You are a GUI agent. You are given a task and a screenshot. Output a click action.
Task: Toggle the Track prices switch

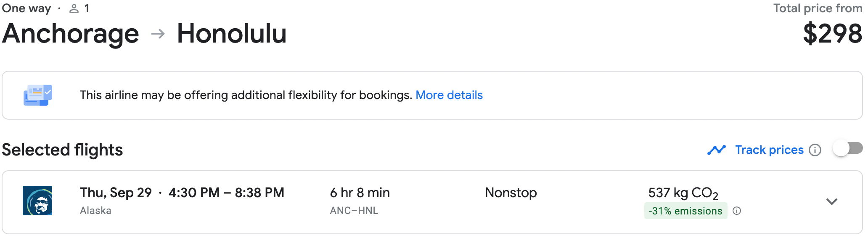pos(847,149)
